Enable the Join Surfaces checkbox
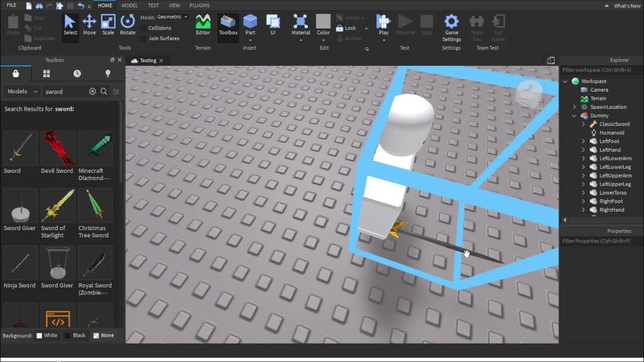The width and height of the screenshot is (644, 362). tap(144, 38)
